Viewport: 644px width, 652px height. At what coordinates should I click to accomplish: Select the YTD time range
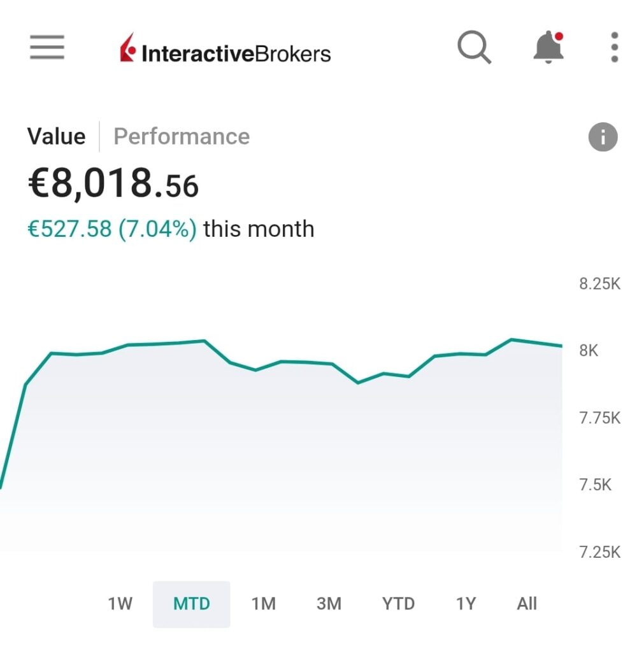click(398, 604)
